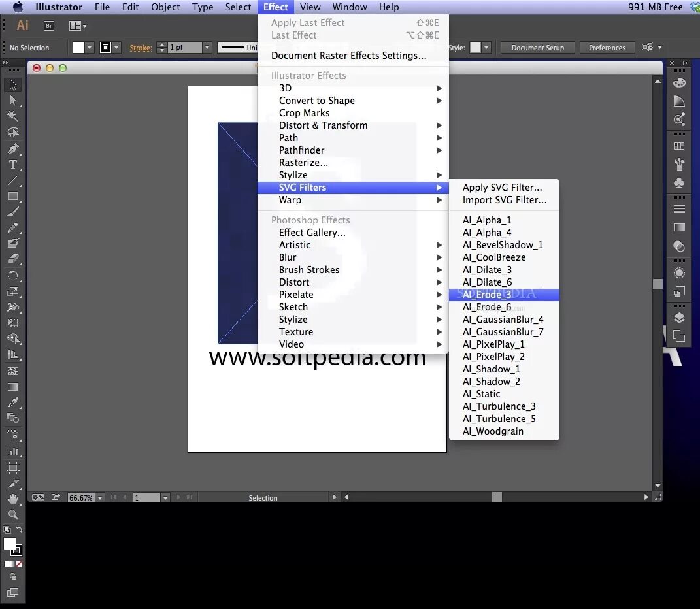The height and width of the screenshot is (609, 700).
Task: Expand the Warp submenu
Action: point(353,200)
